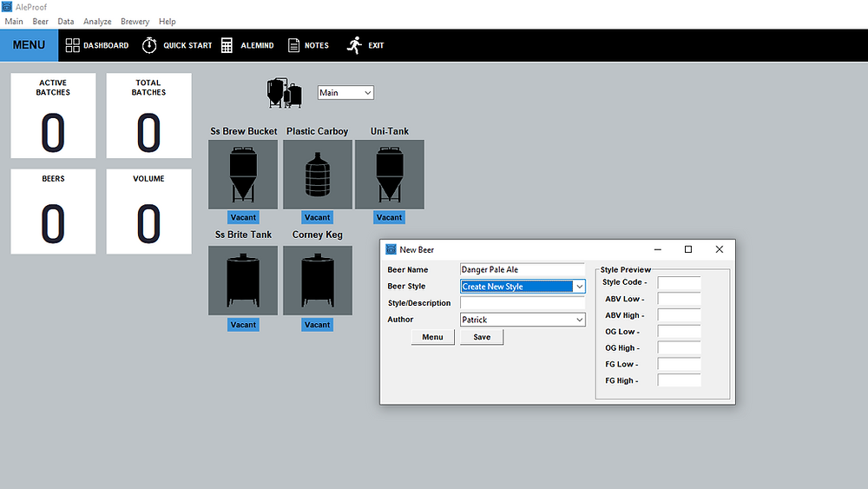Save the new beer with Save button

coord(482,337)
